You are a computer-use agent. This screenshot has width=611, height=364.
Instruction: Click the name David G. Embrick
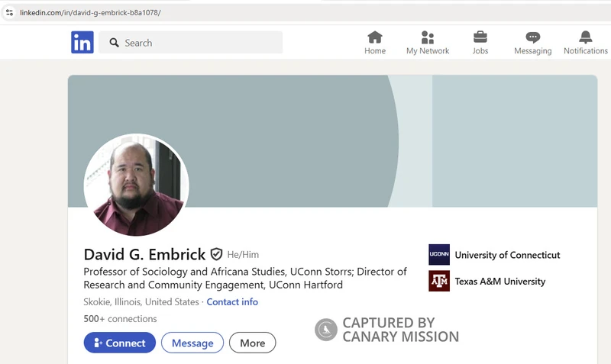(x=144, y=254)
